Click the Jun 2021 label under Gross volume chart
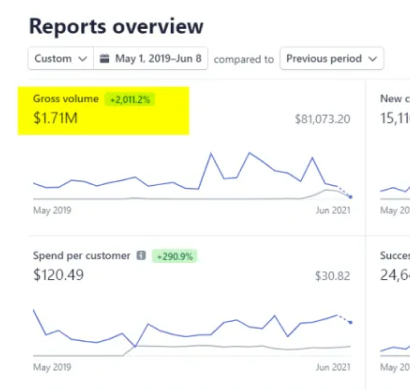The image size is (410, 390). pos(333,210)
